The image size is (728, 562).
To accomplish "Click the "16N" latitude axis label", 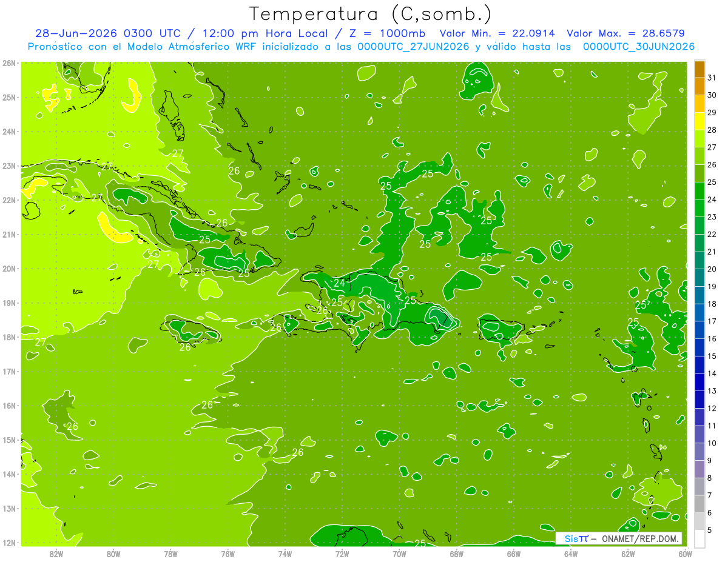I will [x=8, y=406].
